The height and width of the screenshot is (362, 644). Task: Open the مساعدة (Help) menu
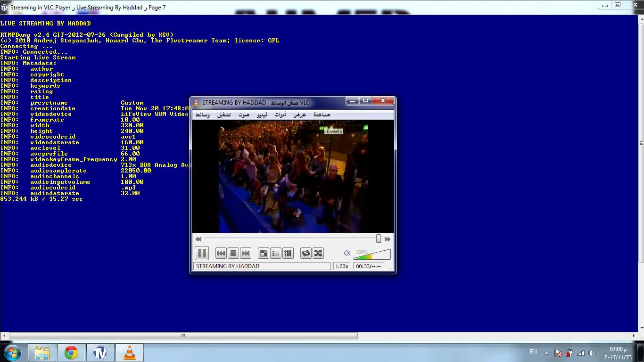(x=322, y=115)
